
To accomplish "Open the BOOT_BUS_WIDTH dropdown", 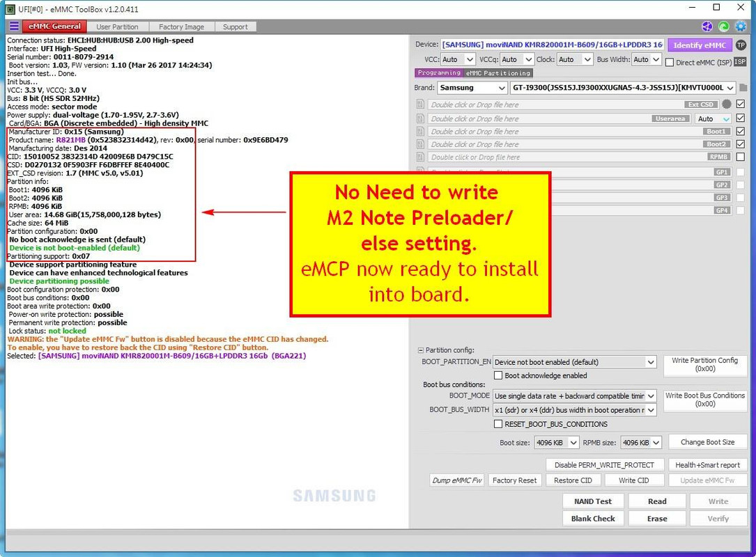I will [575, 410].
